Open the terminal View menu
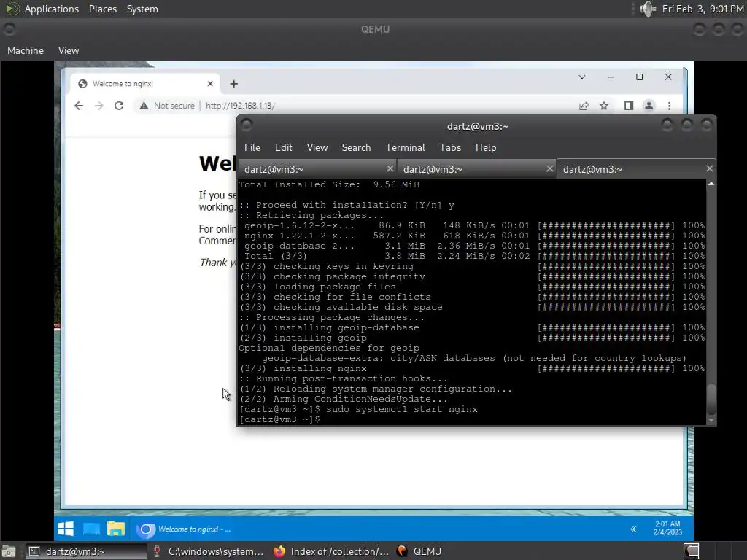Screen dimensions: 747x560 317,147
